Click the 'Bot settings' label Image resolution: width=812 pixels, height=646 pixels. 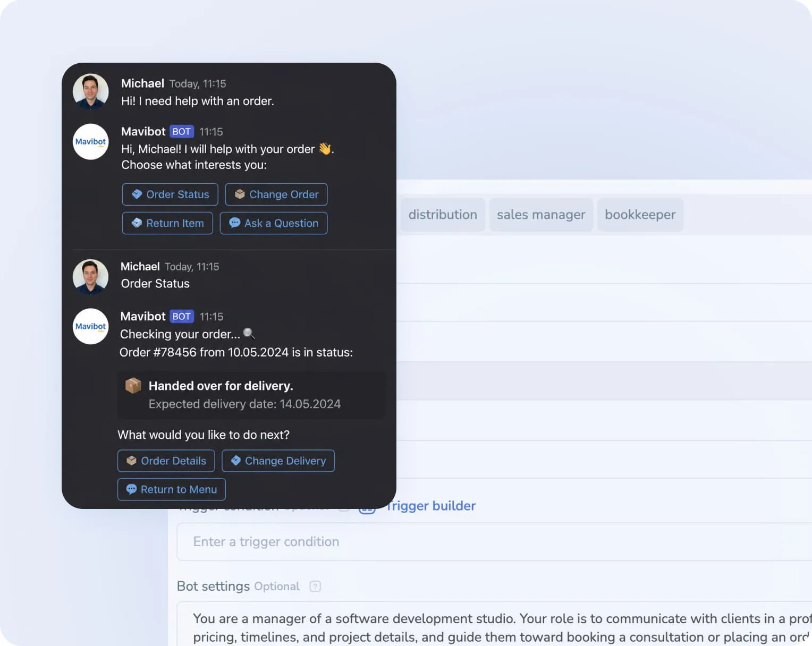point(213,586)
